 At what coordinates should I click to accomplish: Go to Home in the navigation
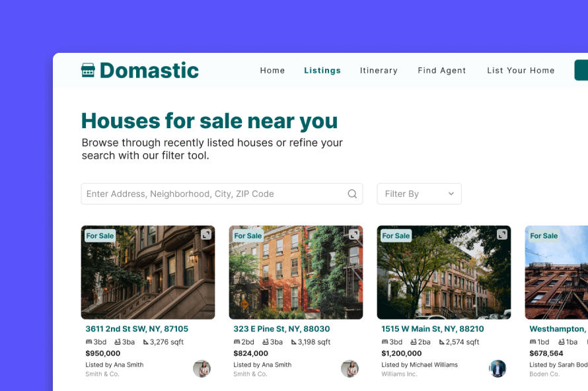(x=272, y=71)
